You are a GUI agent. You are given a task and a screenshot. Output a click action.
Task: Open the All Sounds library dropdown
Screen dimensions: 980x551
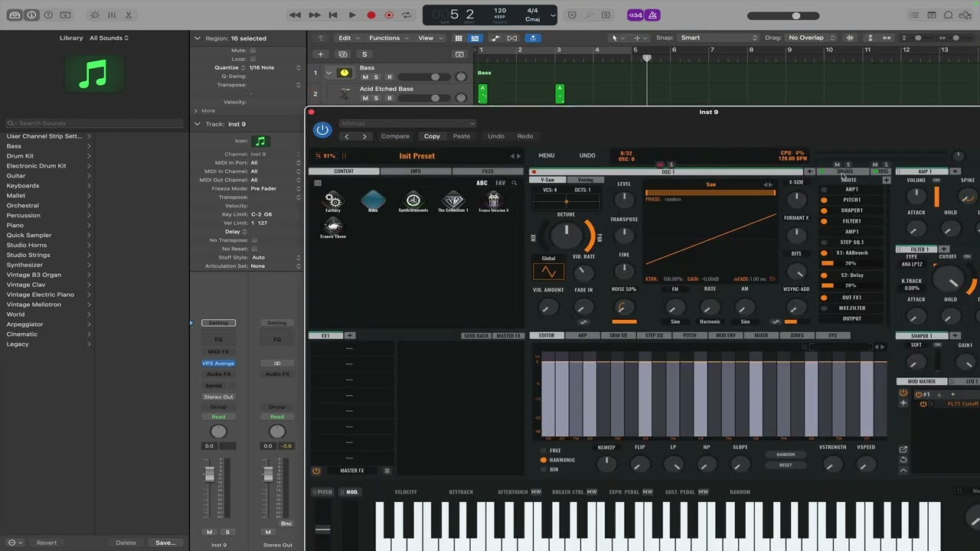click(x=109, y=37)
